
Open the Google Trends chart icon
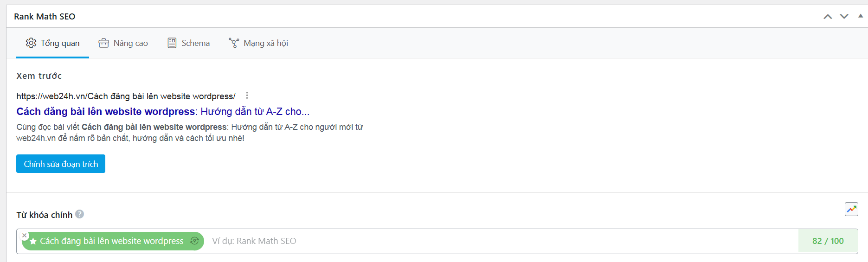851,209
